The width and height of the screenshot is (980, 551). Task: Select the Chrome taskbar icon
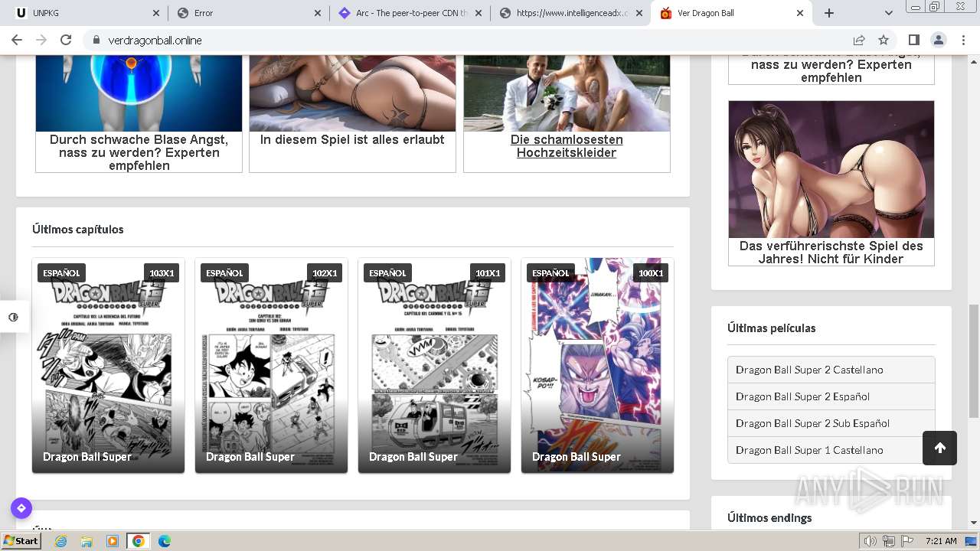point(139,541)
